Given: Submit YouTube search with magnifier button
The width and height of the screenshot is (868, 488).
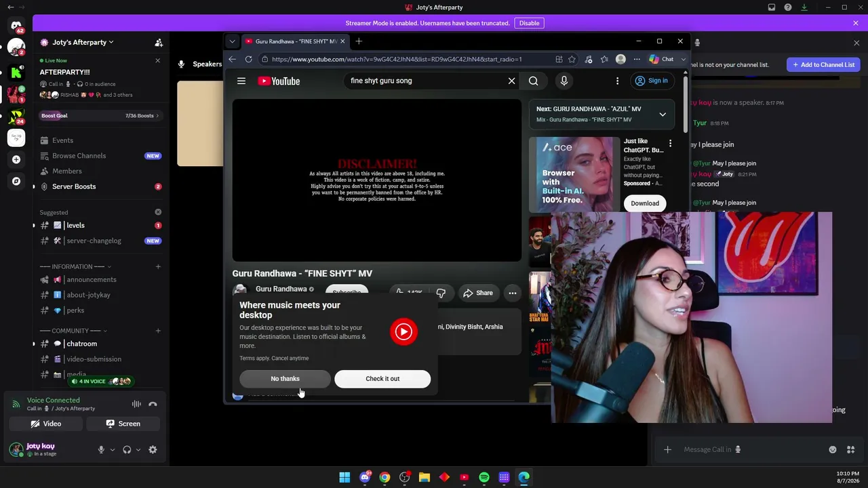Looking at the screenshot, I should (534, 81).
